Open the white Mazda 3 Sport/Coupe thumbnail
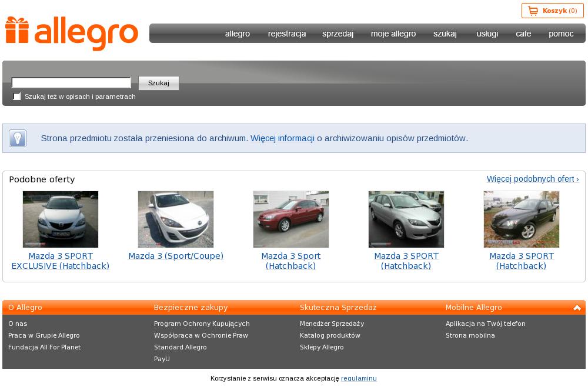 pos(176,219)
